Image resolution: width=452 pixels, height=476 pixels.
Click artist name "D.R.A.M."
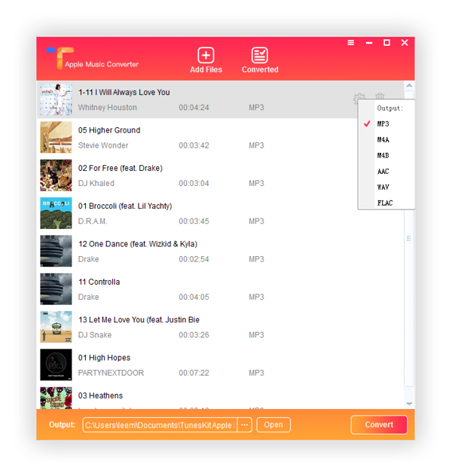point(93,221)
